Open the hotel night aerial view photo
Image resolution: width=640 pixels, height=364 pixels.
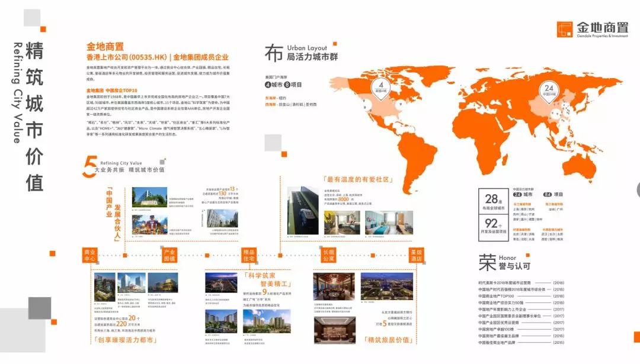[x=387, y=286]
